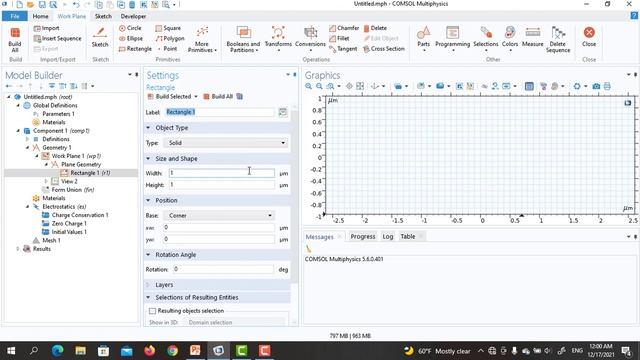Apply the Chamfer operation
640x360 pixels.
click(x=344, y=28)
